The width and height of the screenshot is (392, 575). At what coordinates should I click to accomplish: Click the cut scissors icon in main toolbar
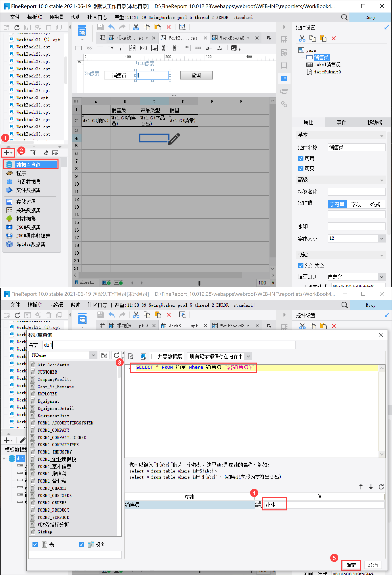[x=136, y=27]
